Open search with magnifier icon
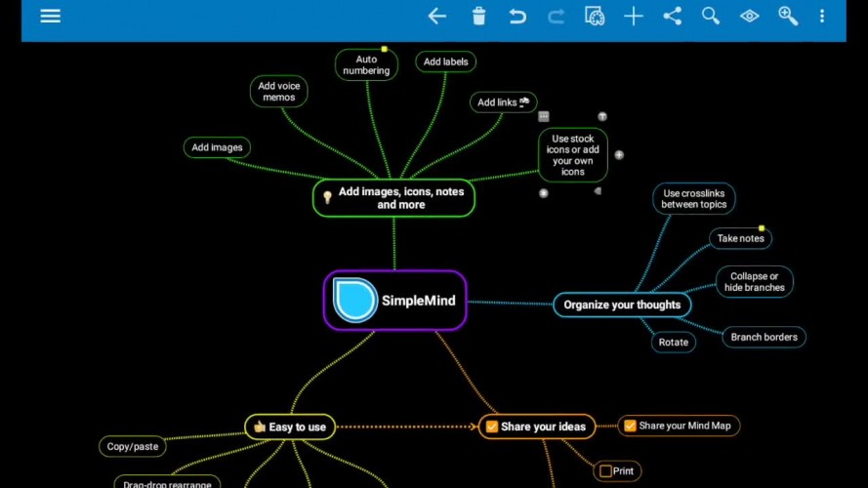Viewport: 868px width, 488px height. point(711,16)
